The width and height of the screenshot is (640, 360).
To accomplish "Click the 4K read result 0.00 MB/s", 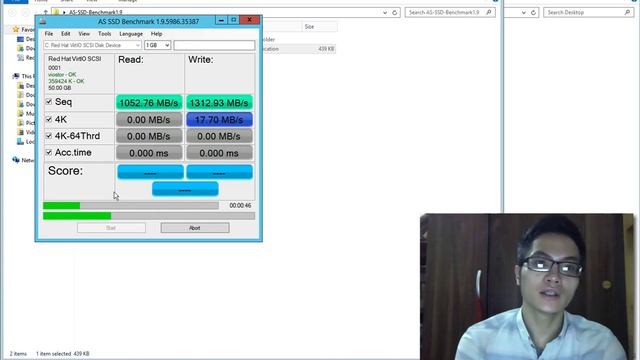I will 149,120.
